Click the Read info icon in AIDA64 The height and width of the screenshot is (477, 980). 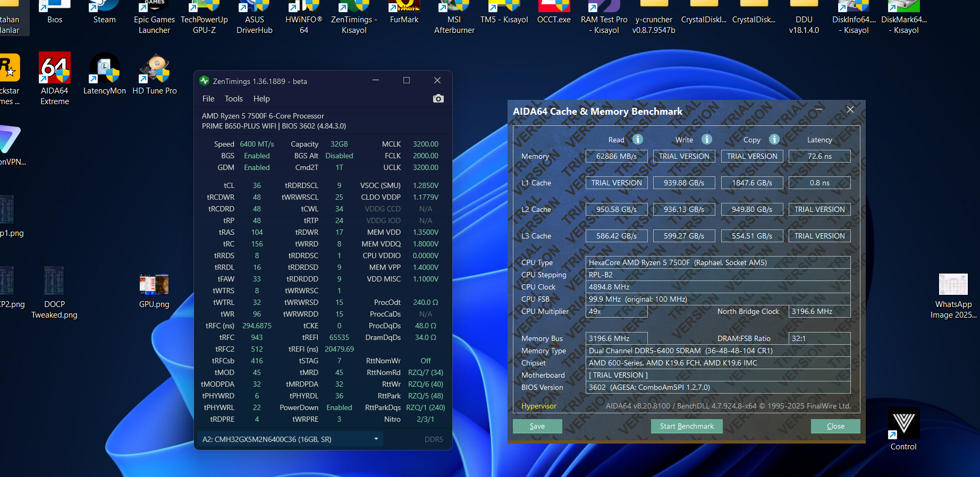[x=638, y=139]
